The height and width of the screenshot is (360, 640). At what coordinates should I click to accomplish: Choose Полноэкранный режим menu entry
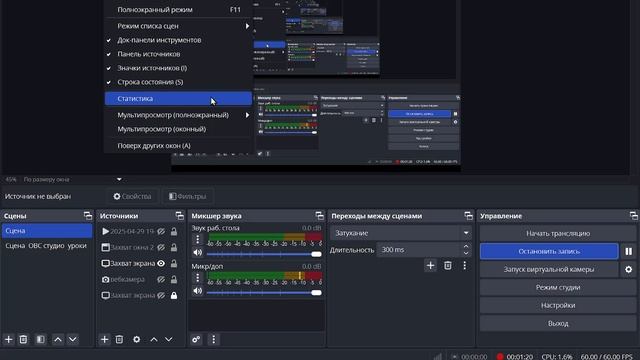(178, 9)
